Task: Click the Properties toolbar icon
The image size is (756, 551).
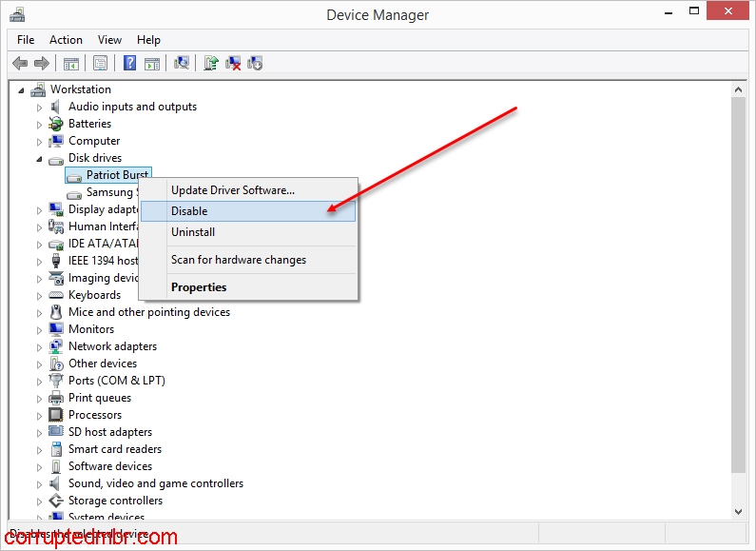Action: 100,63
